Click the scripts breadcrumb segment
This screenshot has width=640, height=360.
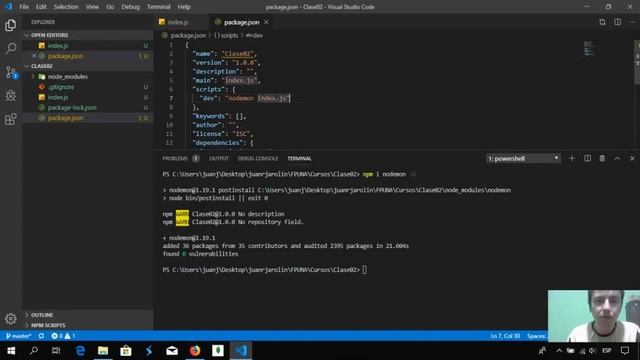pos(226,36)
